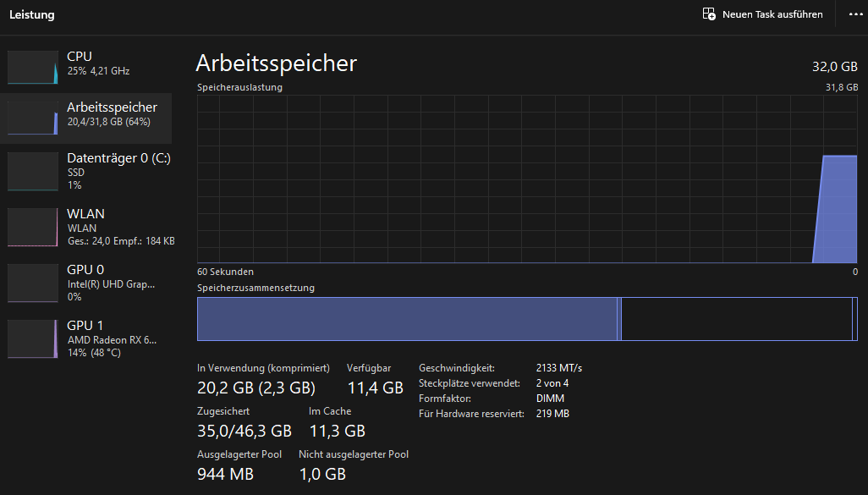Image resolution: width=868 pixels, height=495 pixels.
Task: Select the GPU 0 thumbnail graph
Action: pos(32,283)
